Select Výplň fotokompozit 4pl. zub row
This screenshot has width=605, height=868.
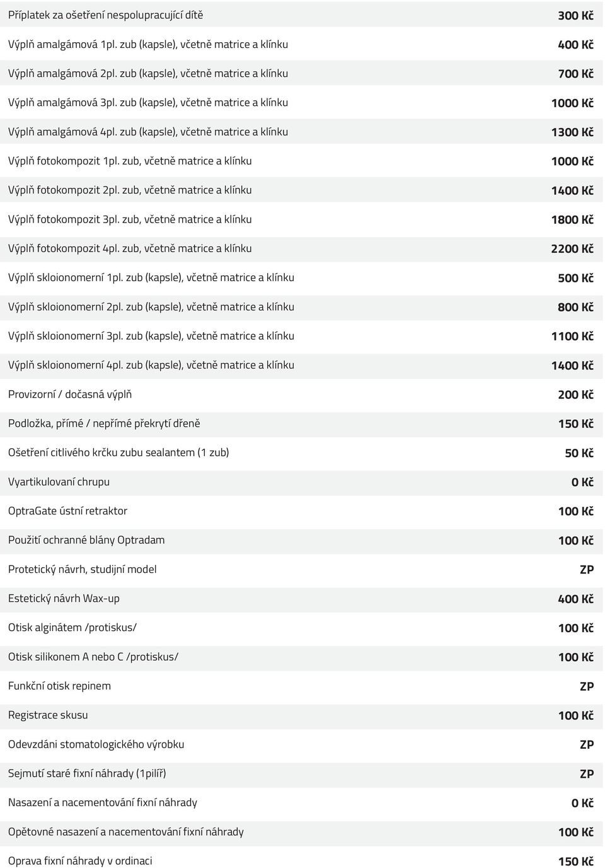click(x=301, y=248)
